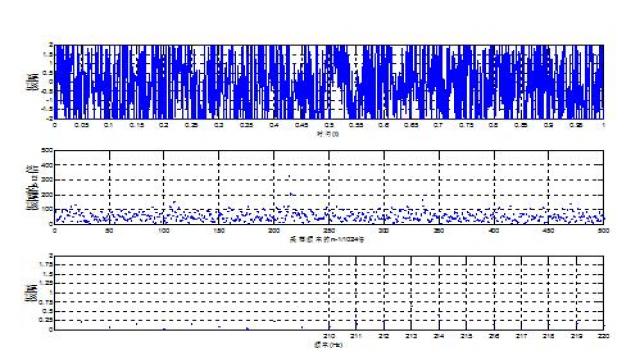Click the 1.75 y-axis tick on bottom plot

pos(46,265)
